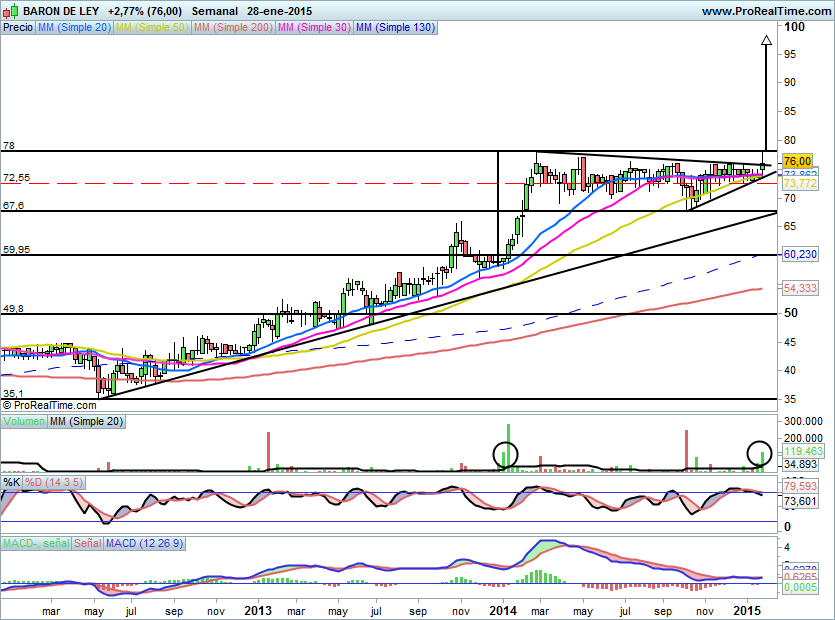Open the Volumen indicator label
The width and height of the screenshot is (835, 620).
(23, 423)
